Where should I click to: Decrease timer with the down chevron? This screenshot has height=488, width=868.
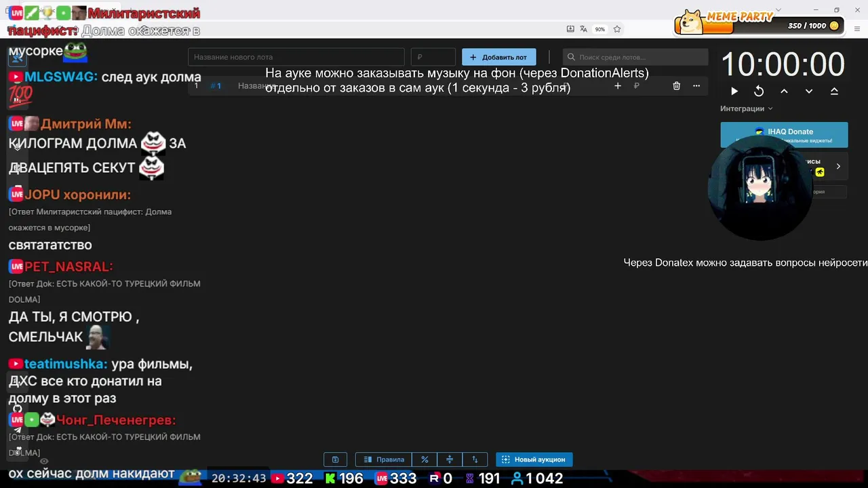click(809, 91)
